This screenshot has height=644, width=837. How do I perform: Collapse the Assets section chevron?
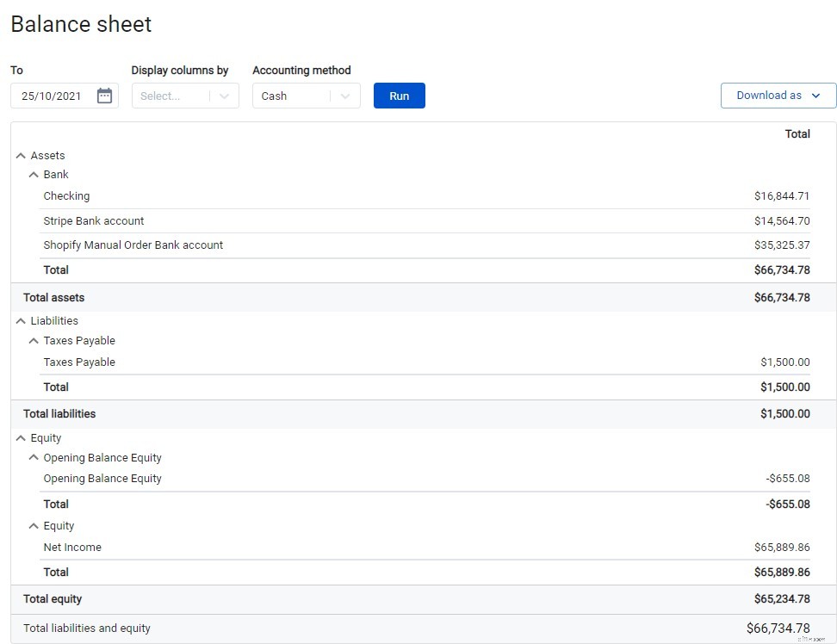[20, 155]
